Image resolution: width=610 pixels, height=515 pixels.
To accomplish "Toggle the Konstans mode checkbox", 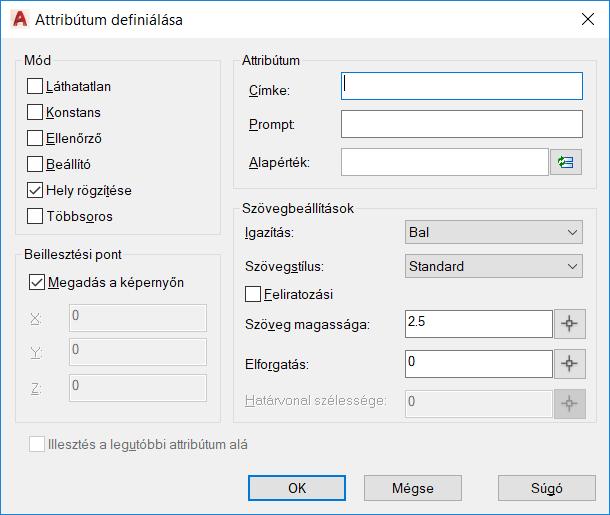I will (35, 112).
